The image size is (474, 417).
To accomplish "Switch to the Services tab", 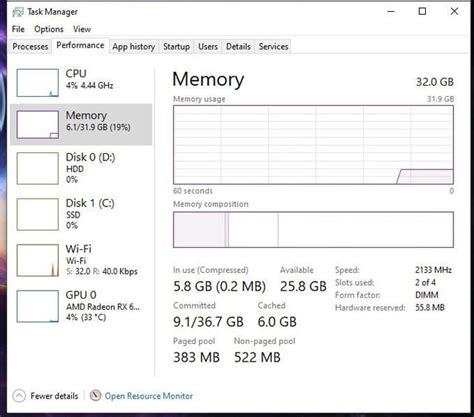I will (273, 47).
